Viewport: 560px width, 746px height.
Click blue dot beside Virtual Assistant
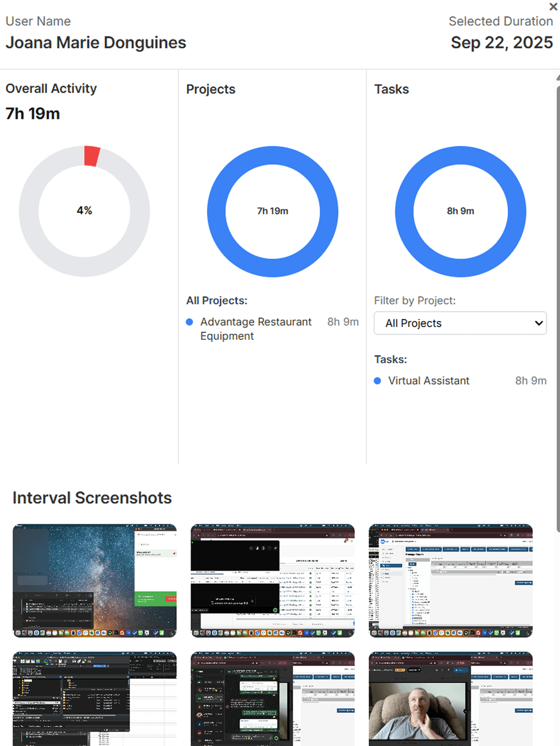tap(377, 381)
